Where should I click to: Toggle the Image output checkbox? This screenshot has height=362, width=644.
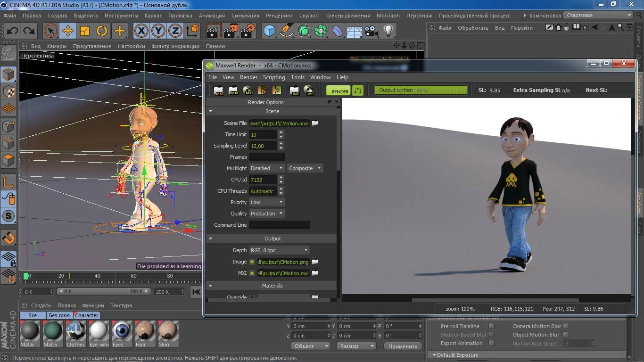252,262
